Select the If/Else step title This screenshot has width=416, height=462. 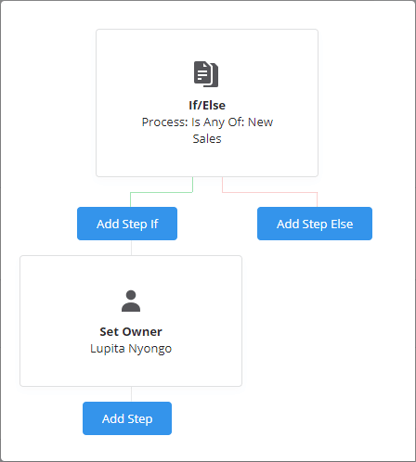(207, 105)
